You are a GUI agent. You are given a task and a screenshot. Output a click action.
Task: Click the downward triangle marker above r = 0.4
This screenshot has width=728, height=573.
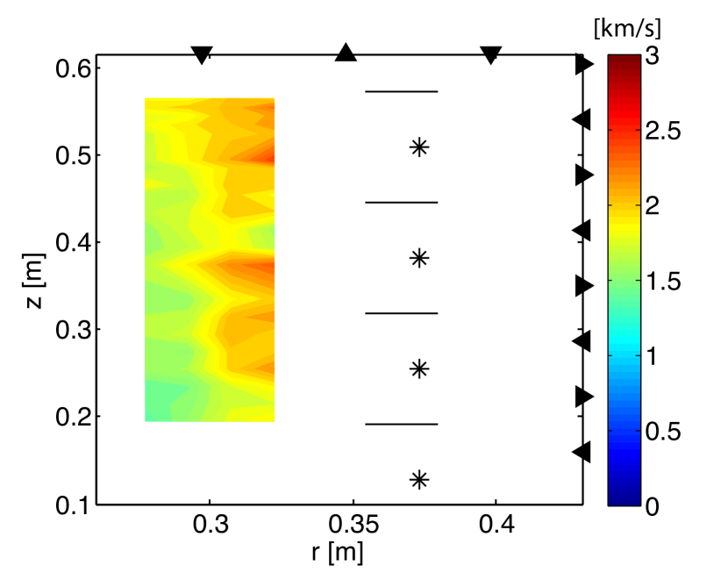point(491,54)
